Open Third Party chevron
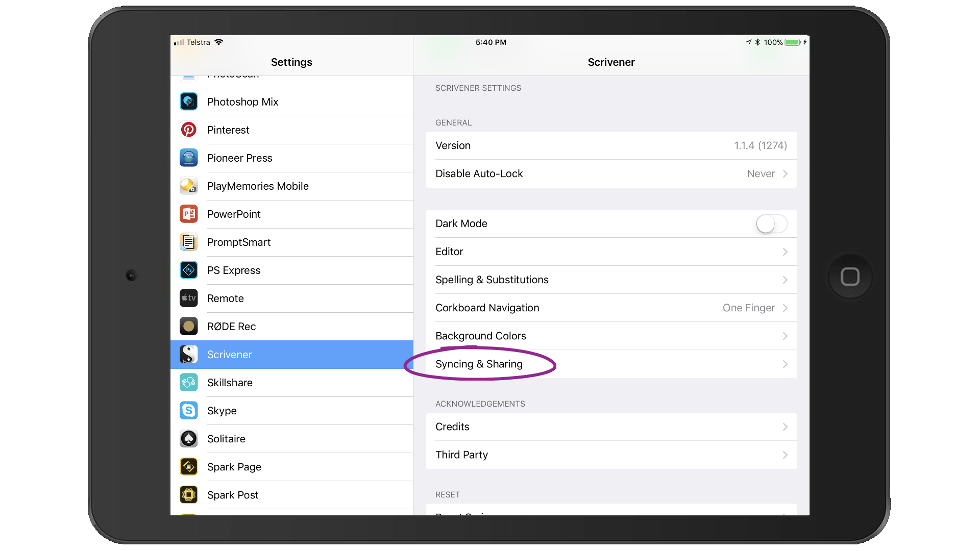The image size is (980, 551). coord(785,455)
